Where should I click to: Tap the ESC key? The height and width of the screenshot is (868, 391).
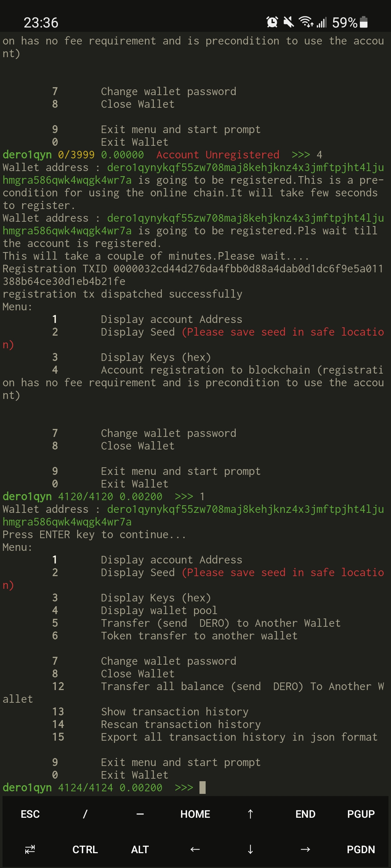click(x=30, y=814)
